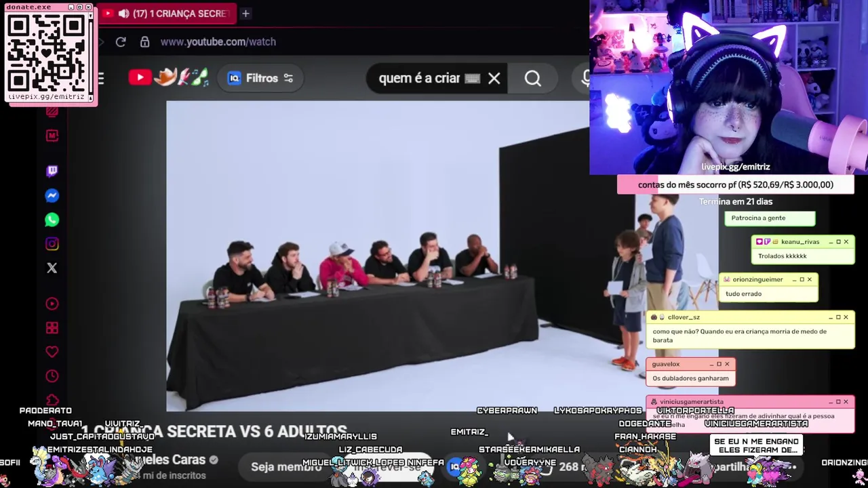Mute the tab via speaker icon
This screenshot has height=488, width=868.
pyautogui.click(x=123, y=14)
